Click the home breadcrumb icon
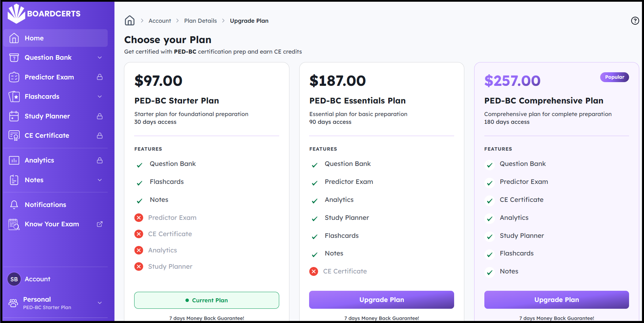Viewport: 644px width, 323px height. (130, 21)
